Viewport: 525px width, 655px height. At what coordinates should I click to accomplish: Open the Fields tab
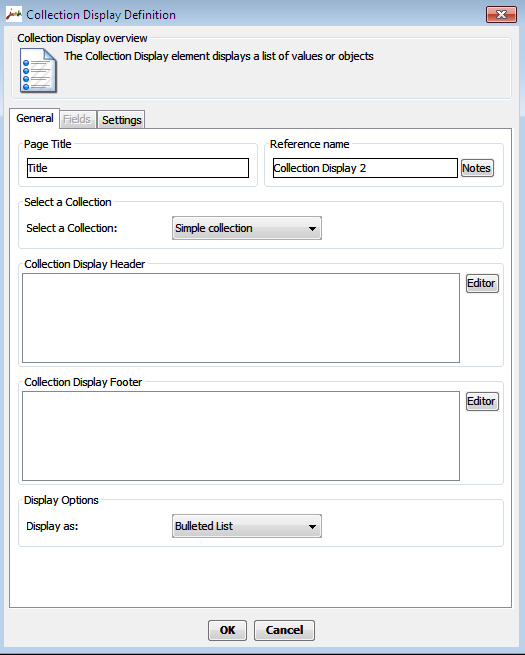pyautogui.click(x=78, y=119)
